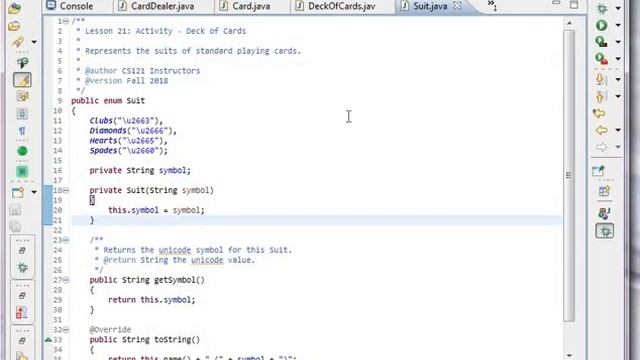Open Back history dropdown arrow
This screenshot has width=640, height=360.
[618, 130]
